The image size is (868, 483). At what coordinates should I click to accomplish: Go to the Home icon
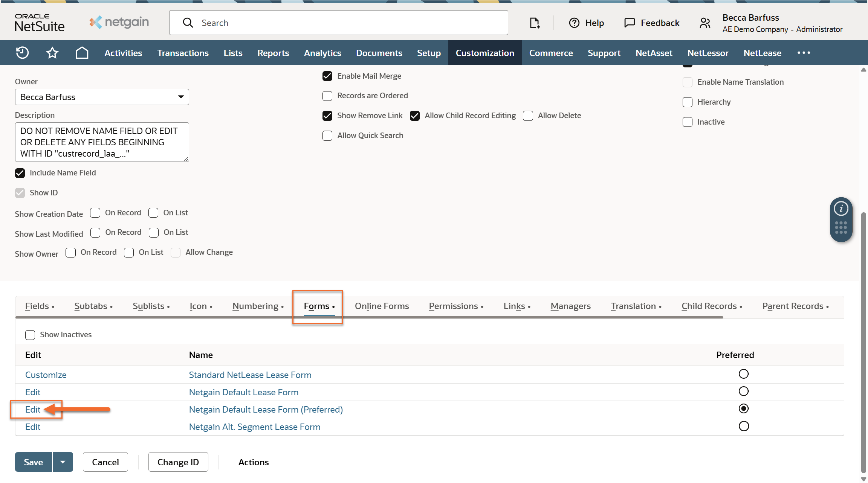82,53
